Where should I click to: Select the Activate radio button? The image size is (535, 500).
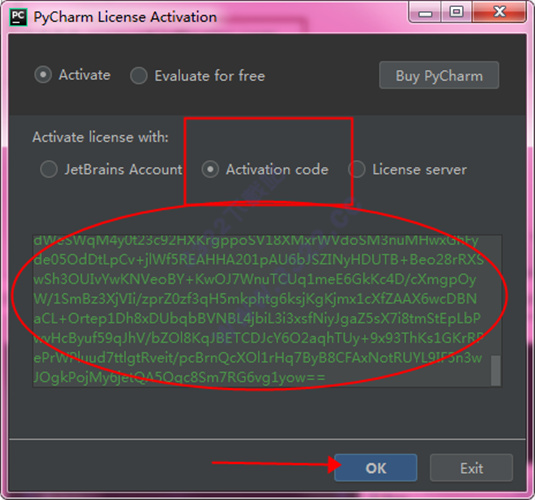point(43,75)
